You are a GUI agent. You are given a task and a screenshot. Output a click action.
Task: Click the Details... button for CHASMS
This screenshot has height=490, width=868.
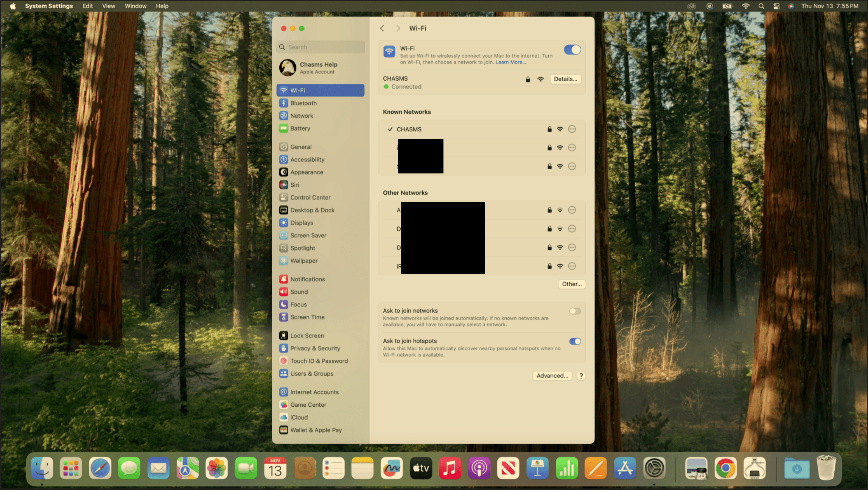click(x=565, y=79)
